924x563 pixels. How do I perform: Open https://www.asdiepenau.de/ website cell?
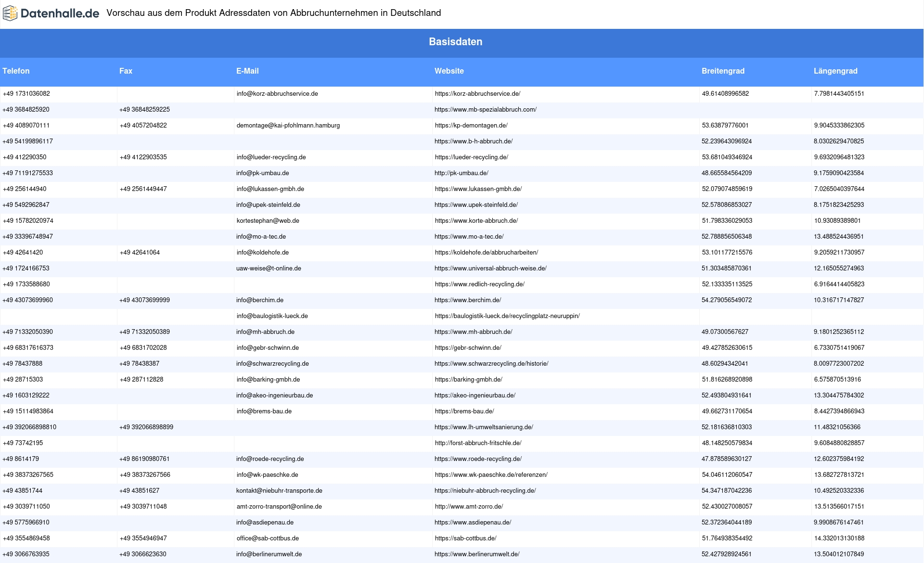point(473,523)
